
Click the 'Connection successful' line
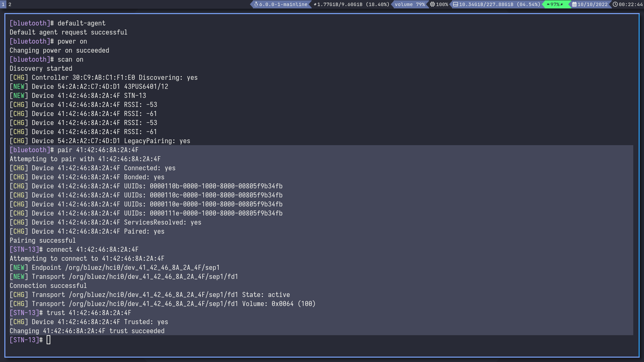click(x=48, y=286)
